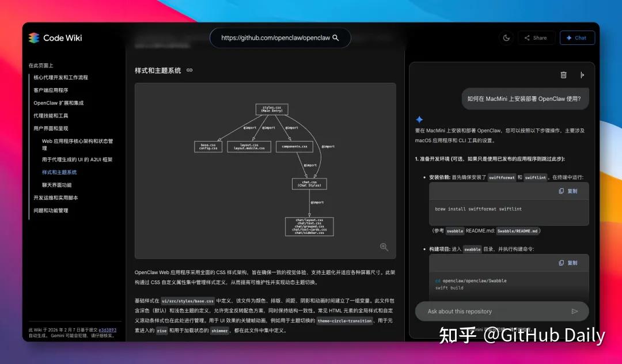Viewport: 622px width, 364px height.
Task: Zoom into diagram with magnifier icon
Action: (384, 247)
